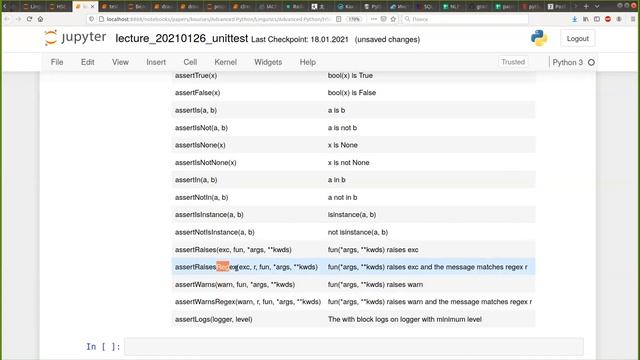Viewport: 640px width, 360px height.
Task: Click the browser search field
Action: 465,19
